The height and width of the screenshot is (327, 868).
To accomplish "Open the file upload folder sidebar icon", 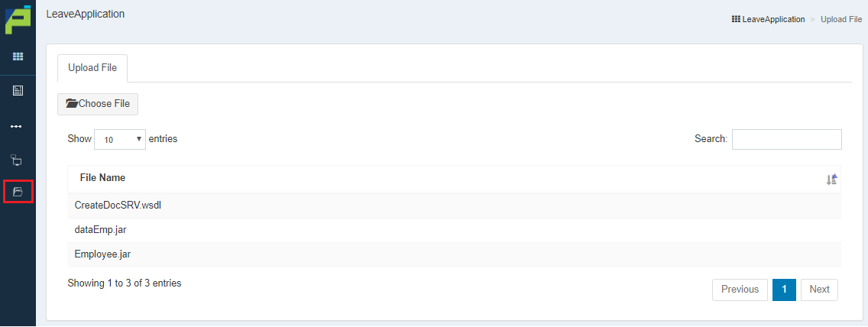I will point(18,192).
